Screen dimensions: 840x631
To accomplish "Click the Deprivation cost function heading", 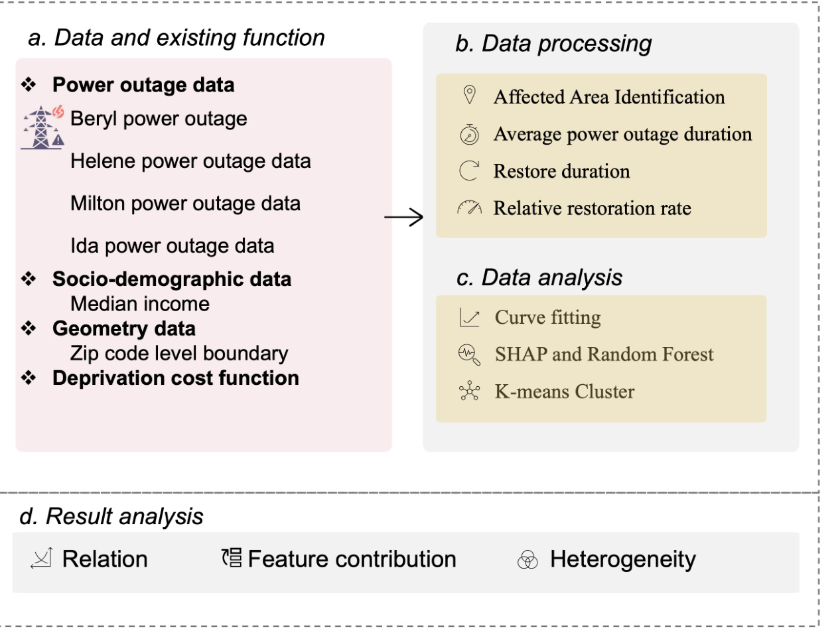I will 176,378.
